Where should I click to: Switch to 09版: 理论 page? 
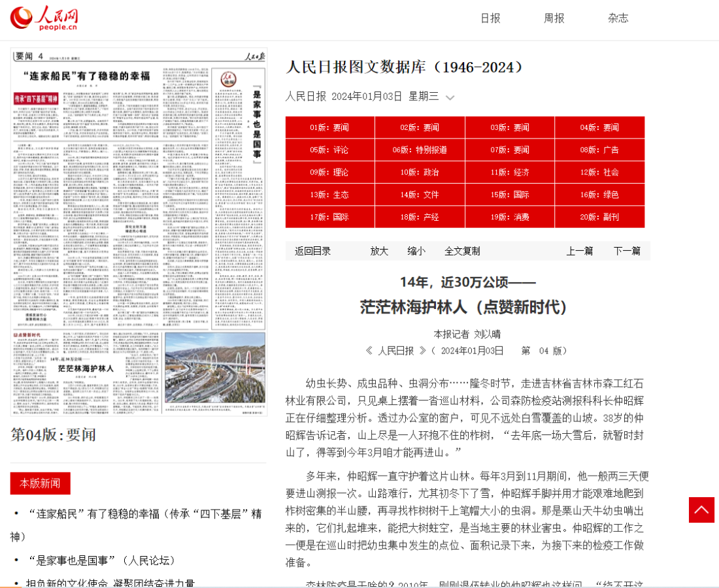[329, 172]
